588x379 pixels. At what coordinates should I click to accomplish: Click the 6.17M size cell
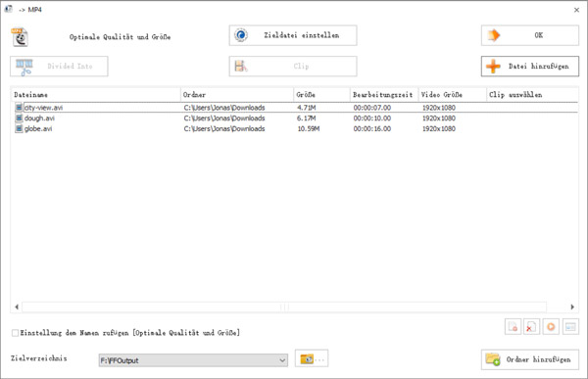[x=307, y=118]
